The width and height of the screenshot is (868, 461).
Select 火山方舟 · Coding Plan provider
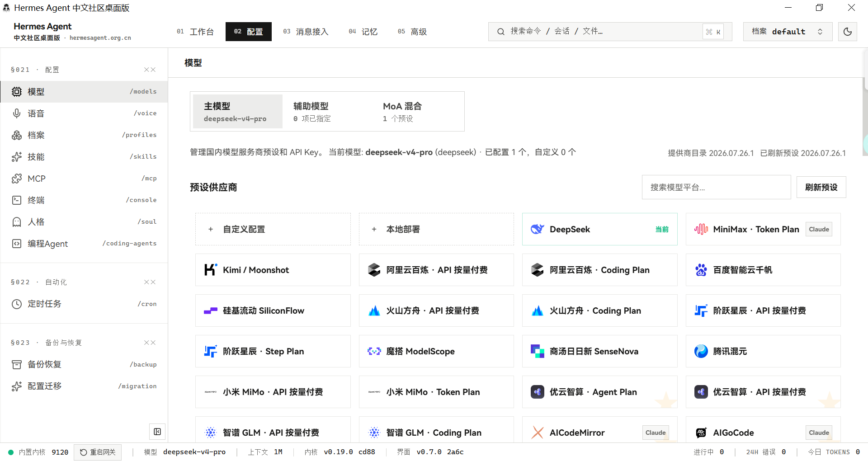[x=599, y=310]
